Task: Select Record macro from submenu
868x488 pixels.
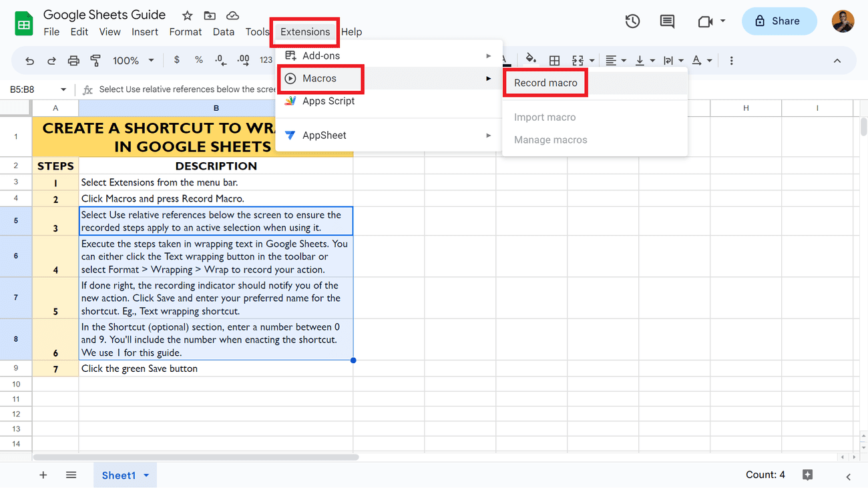Action: (546, 83)
